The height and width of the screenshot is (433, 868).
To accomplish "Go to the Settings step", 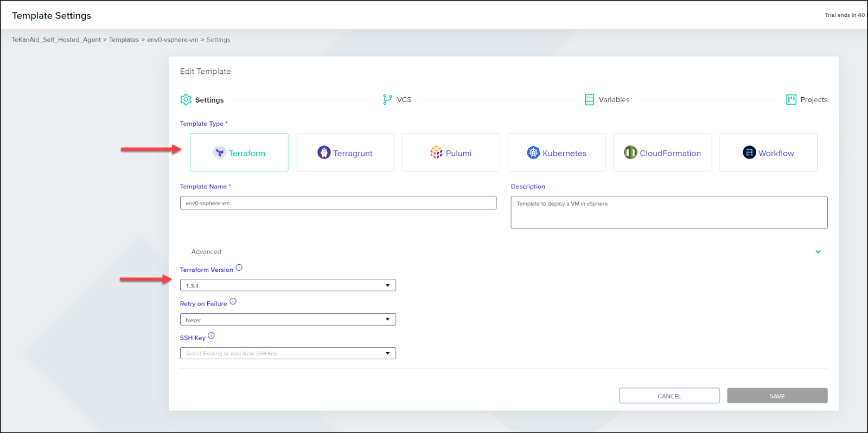I will (x=202, y=100).
